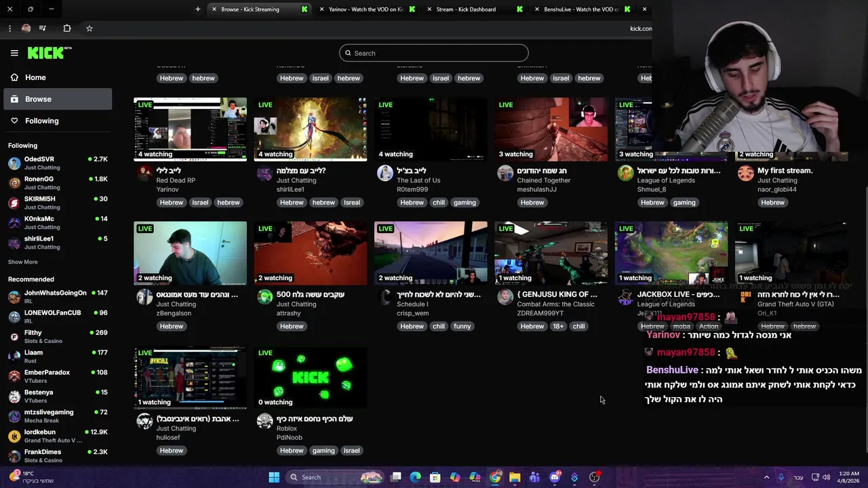Open Microsoft Edge from the taskbar

(x=416, y=477)
